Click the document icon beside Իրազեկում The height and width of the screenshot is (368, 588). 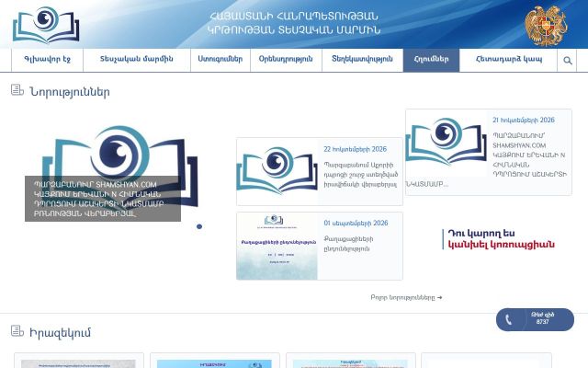[17, 331]
